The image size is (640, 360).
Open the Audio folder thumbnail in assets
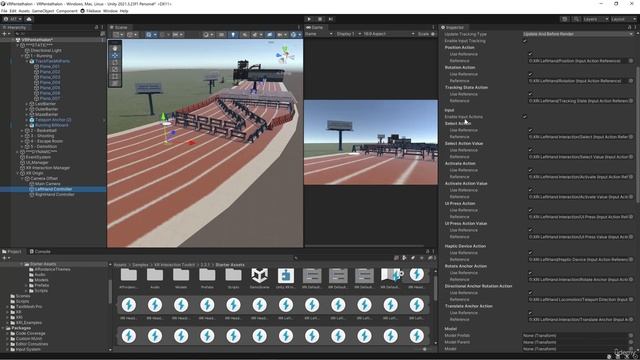pyautogui.click(x=155, y=276)
